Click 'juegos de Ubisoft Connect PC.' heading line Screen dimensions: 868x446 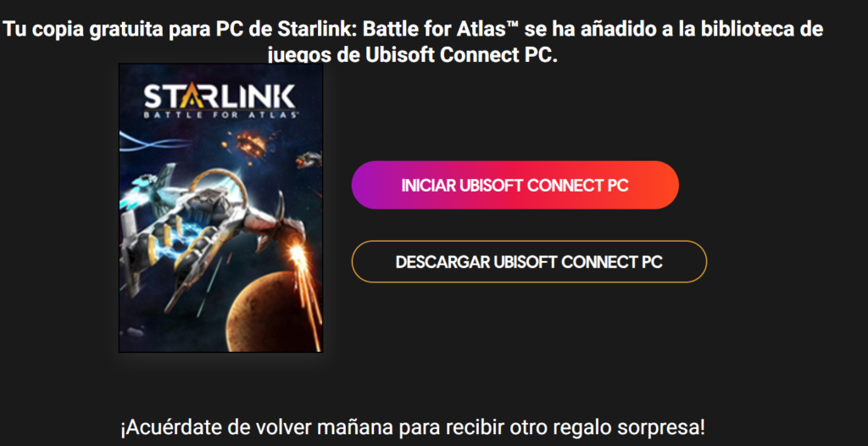click(413, 56)
